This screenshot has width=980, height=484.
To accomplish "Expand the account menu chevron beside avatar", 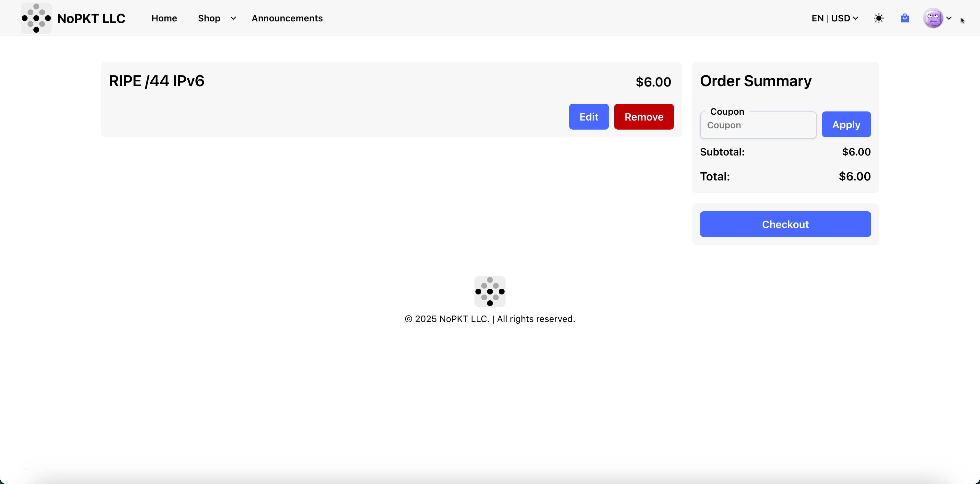I will pos(949,18).
